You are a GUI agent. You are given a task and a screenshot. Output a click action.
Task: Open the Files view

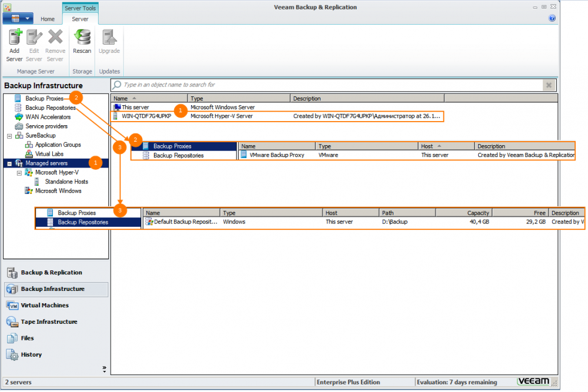56,339
